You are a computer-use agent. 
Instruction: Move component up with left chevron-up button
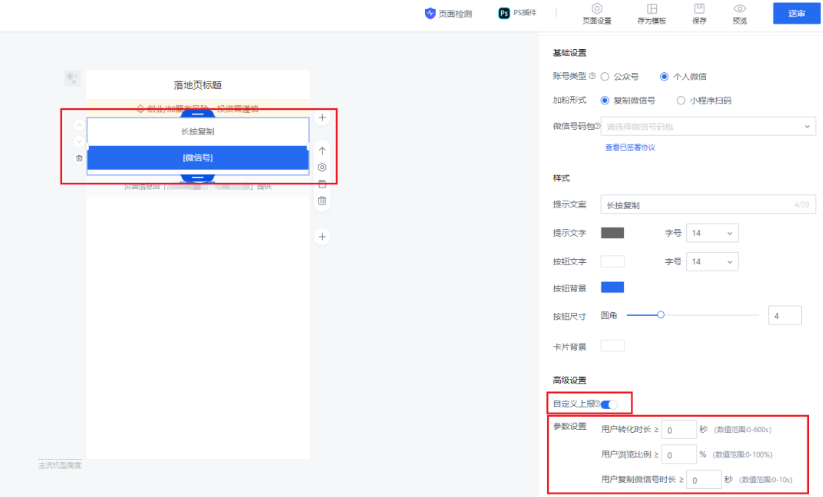[79, 125]
